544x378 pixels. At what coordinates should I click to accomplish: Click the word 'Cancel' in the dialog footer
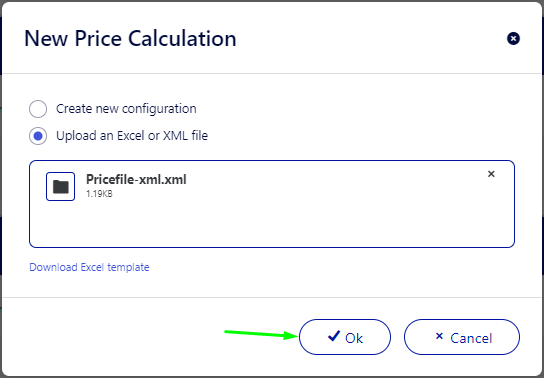tap(471, 338)
